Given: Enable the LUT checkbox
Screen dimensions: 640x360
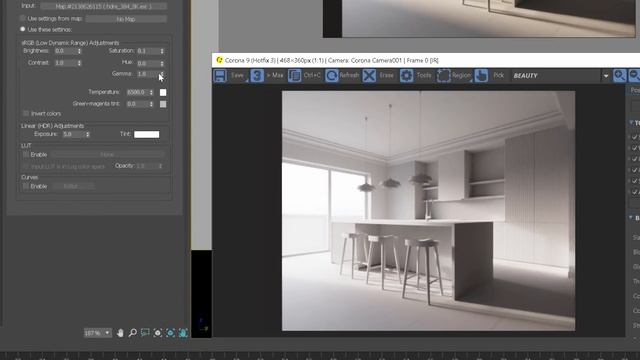Looking at the screenshot, I should pos(26,155).
